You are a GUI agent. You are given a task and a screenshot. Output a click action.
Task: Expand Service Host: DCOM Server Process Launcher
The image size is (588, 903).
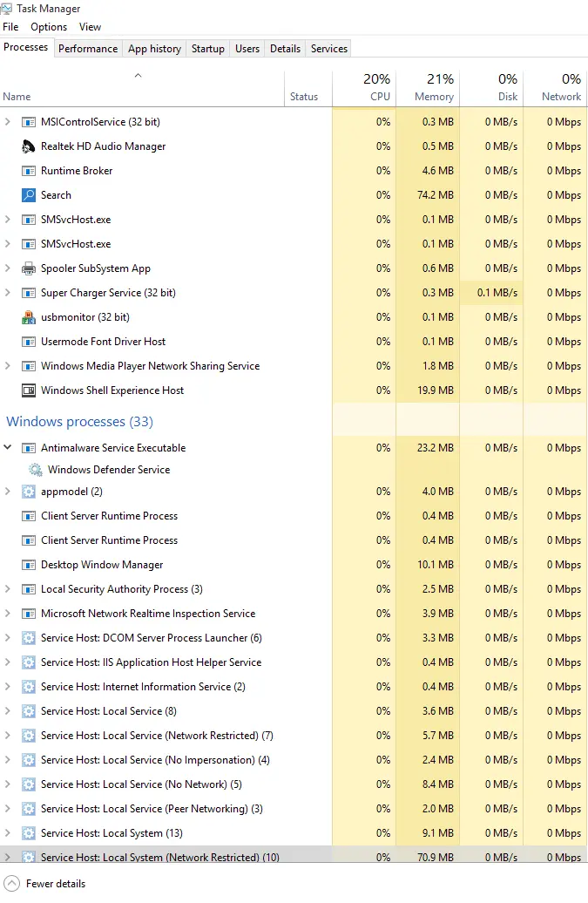click(8, 637)
